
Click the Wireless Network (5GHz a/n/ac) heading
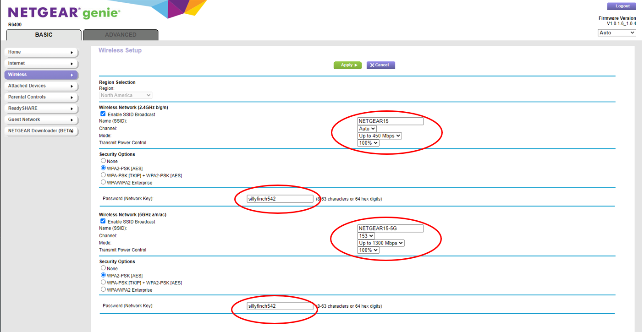(x=132, y=215)
